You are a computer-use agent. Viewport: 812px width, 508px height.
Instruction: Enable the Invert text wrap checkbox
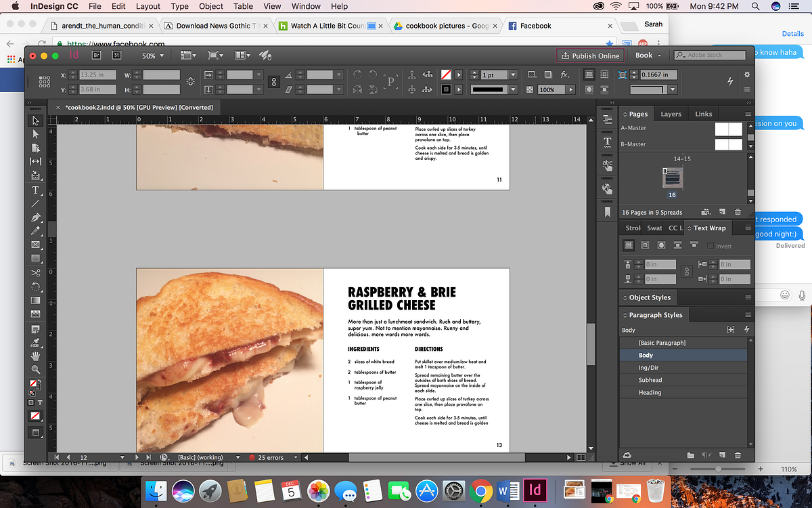[x=710, y=246]
